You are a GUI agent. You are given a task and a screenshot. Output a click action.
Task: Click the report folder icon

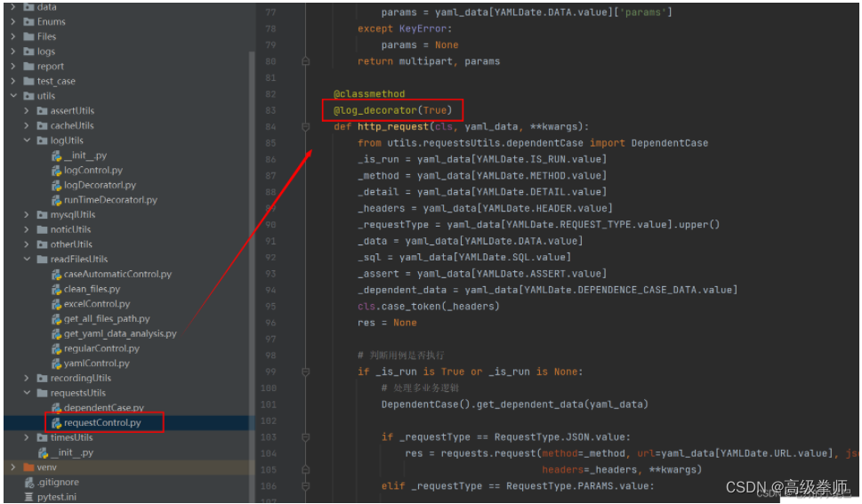[x=28, y=66]
